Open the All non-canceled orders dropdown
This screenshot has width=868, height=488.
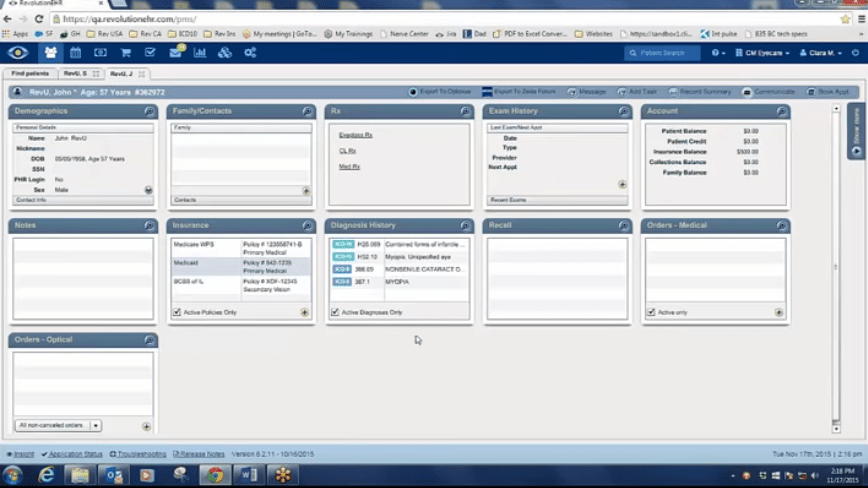pyautogui.click(x=58, y=426)
